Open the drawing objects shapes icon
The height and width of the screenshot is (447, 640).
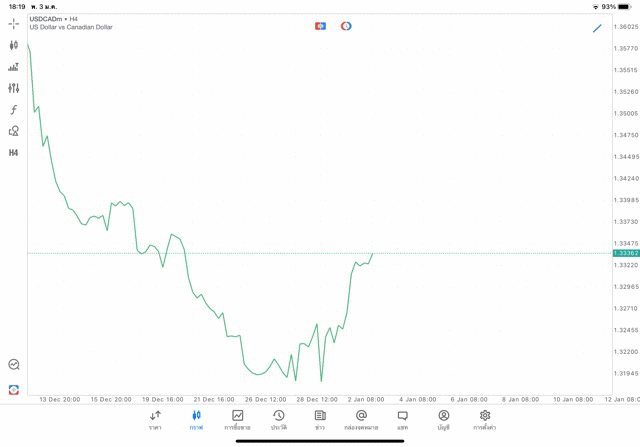click(x=13, y=131)
